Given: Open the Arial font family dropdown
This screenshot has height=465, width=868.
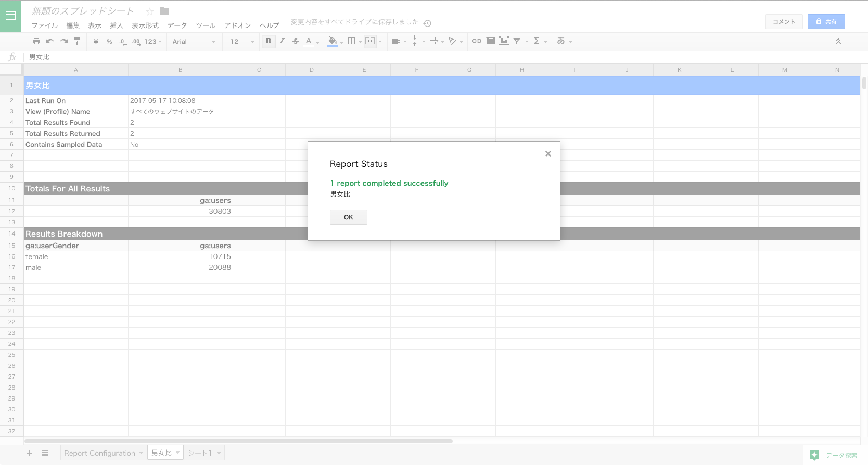Looking at the screenshot, I should 194,42.
